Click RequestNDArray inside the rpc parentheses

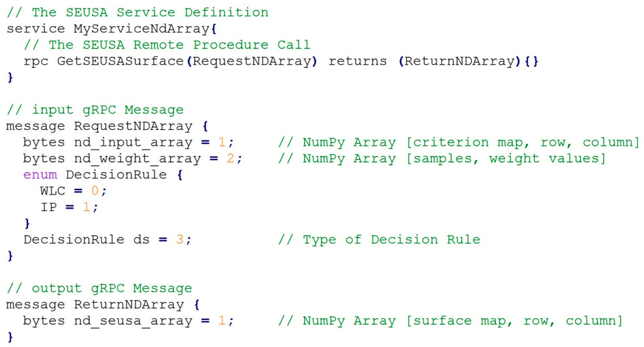tap(252, 61)
